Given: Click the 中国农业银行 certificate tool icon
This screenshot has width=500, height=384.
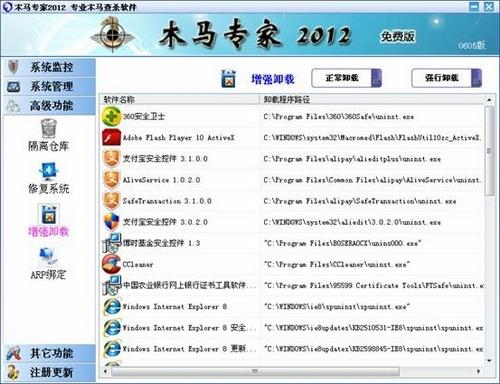Looking at the screenshot, I should [111, 285].
